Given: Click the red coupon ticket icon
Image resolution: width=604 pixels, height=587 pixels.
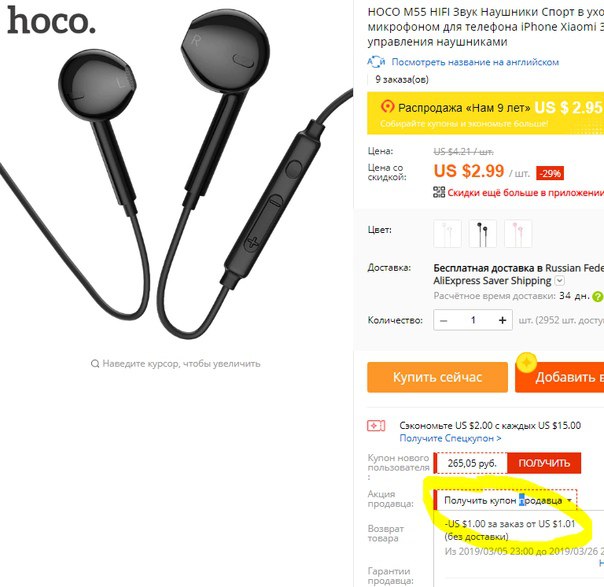Looking at the screenshot, I should pyautogui.click(x=376, y=426).
